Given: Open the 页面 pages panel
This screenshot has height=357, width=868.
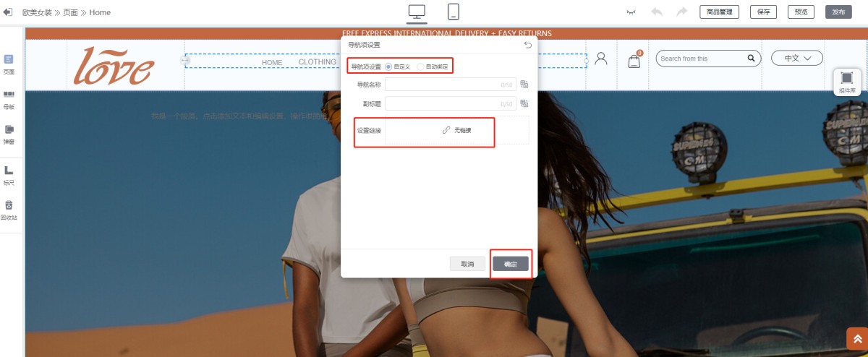Looking at the screenshot, I should (x=9, y=64).
